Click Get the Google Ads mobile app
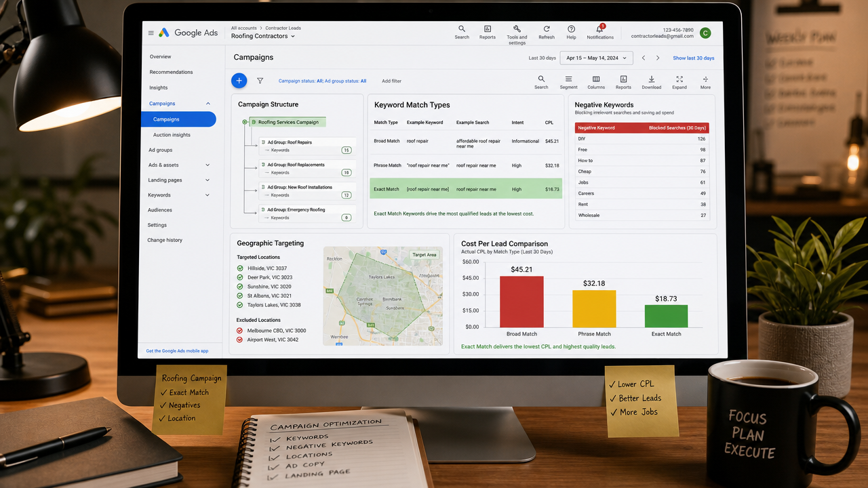Image resolution: width=868 pixels, height=488 pixels. click(177, 351)
